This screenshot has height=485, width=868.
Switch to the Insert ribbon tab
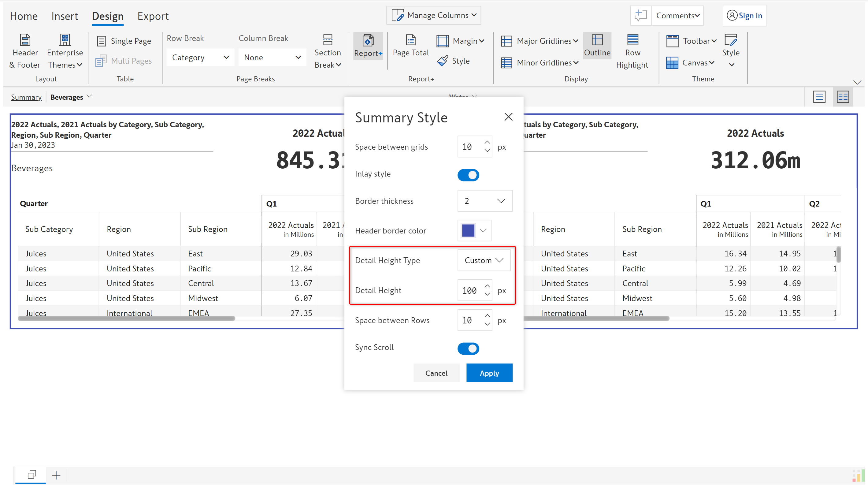pos(64,16)
